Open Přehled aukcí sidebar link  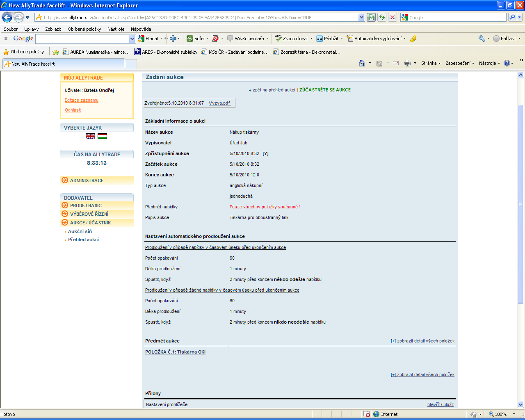click(83, 240)
